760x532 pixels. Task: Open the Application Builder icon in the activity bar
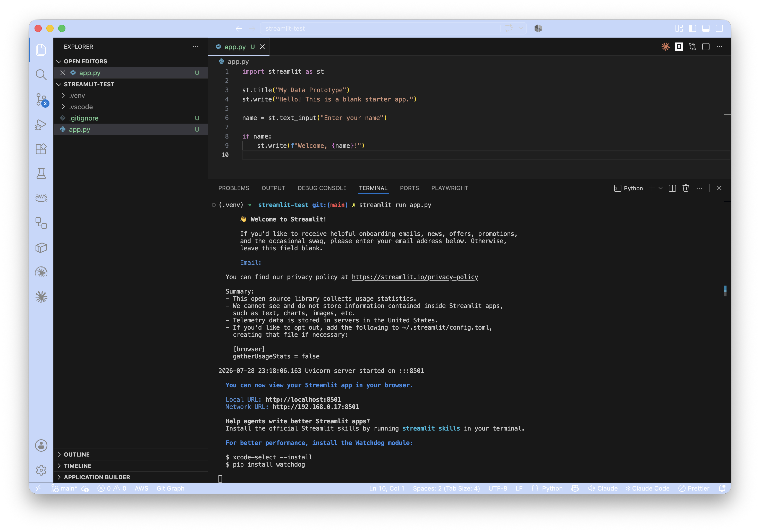41,223
